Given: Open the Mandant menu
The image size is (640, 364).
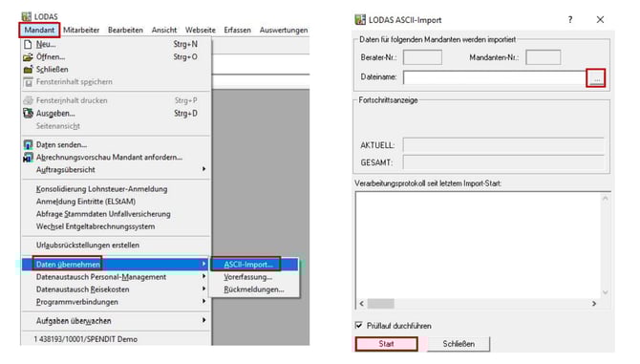Looking at the screenshot, I should (x=39, y=31).
